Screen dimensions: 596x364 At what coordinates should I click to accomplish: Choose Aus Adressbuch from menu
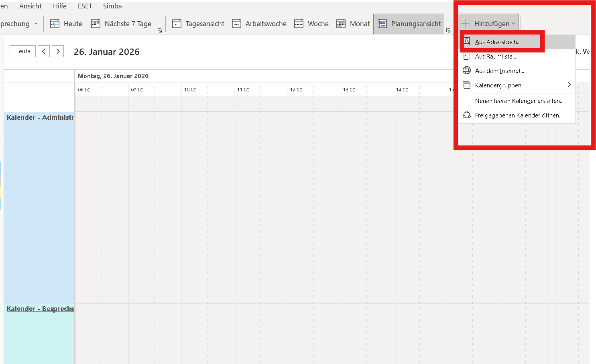click(498, 42)
